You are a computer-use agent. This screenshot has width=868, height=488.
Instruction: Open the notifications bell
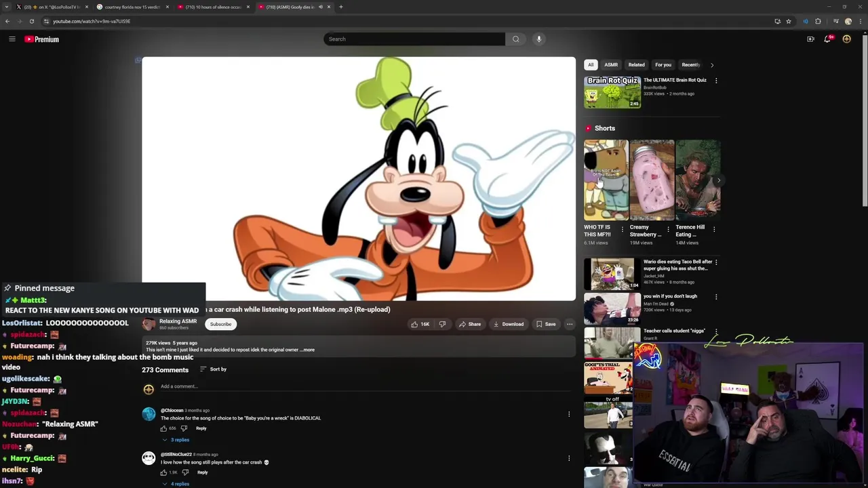click(827, 39)
